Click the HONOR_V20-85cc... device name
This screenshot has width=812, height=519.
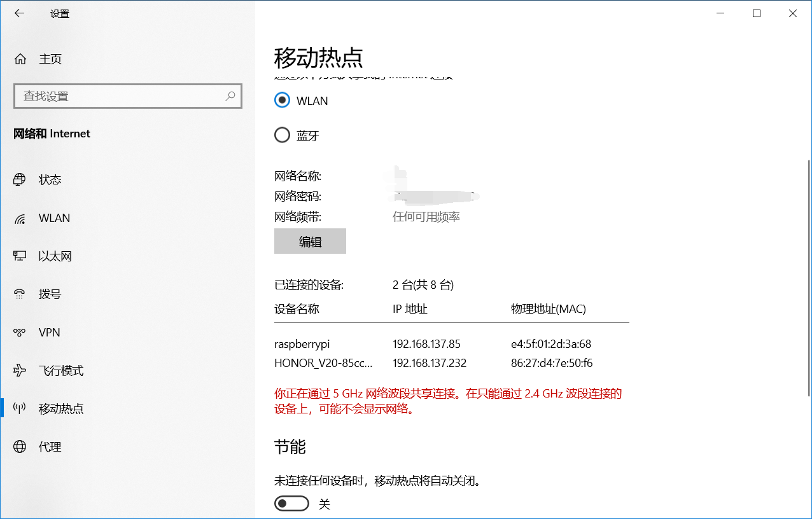point(324,363)
